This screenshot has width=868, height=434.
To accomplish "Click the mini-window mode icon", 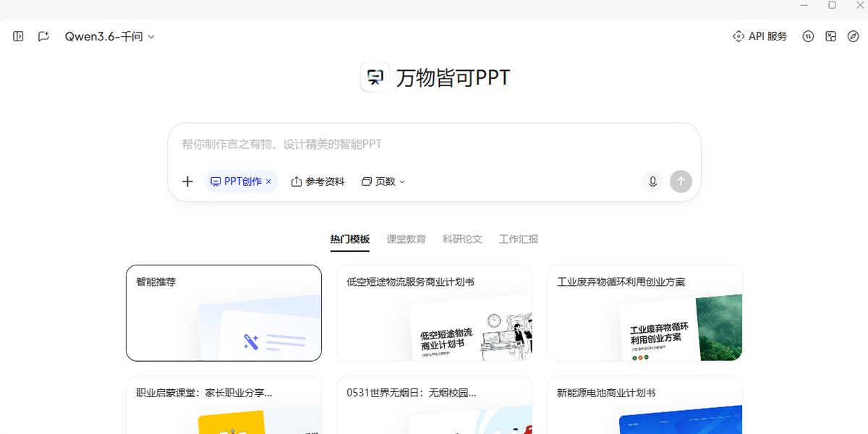I will click(831, 36).
